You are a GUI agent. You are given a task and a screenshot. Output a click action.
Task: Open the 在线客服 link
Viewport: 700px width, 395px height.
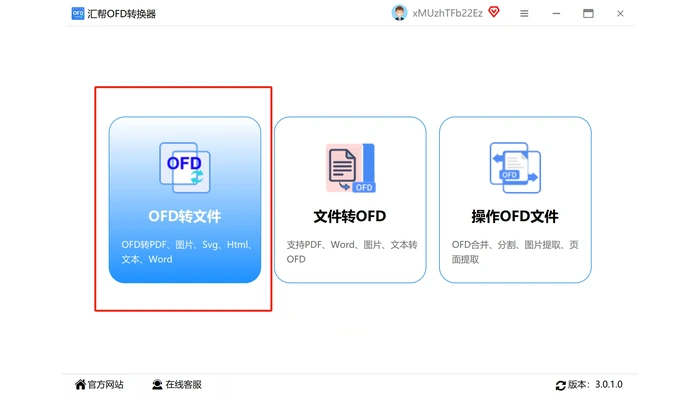[183, 384]
